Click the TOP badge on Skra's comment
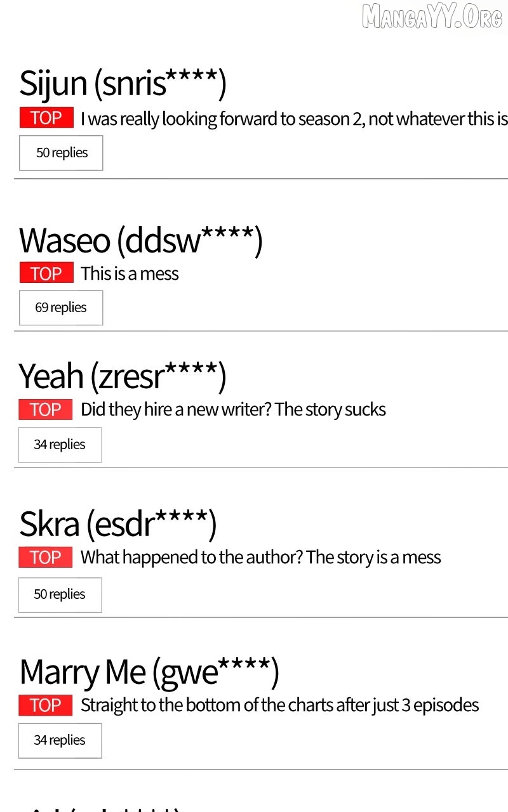This screenshot has height=812, width=508. (46, 558)
